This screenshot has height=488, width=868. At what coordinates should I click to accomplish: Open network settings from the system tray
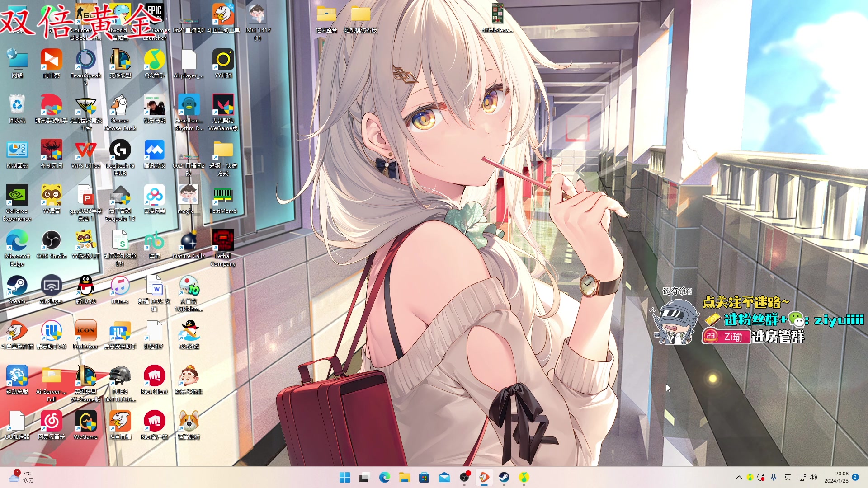click(x=802, y=477)
